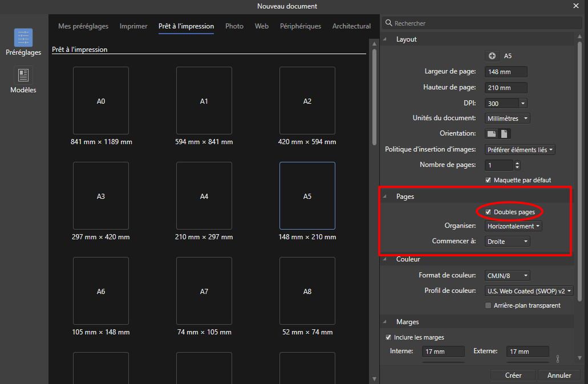Open Format de couleur dropdown
The height and width of the screenshot is (384, 588).
508,275
